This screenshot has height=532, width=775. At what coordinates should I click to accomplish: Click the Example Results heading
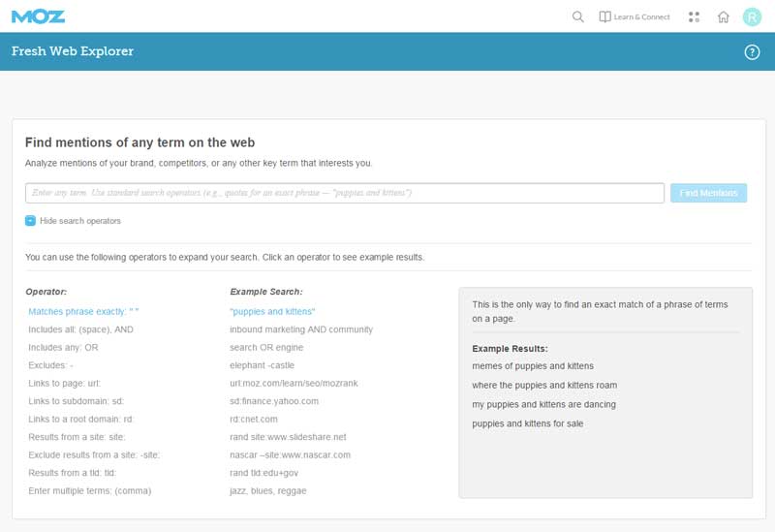tap(511, 349)
